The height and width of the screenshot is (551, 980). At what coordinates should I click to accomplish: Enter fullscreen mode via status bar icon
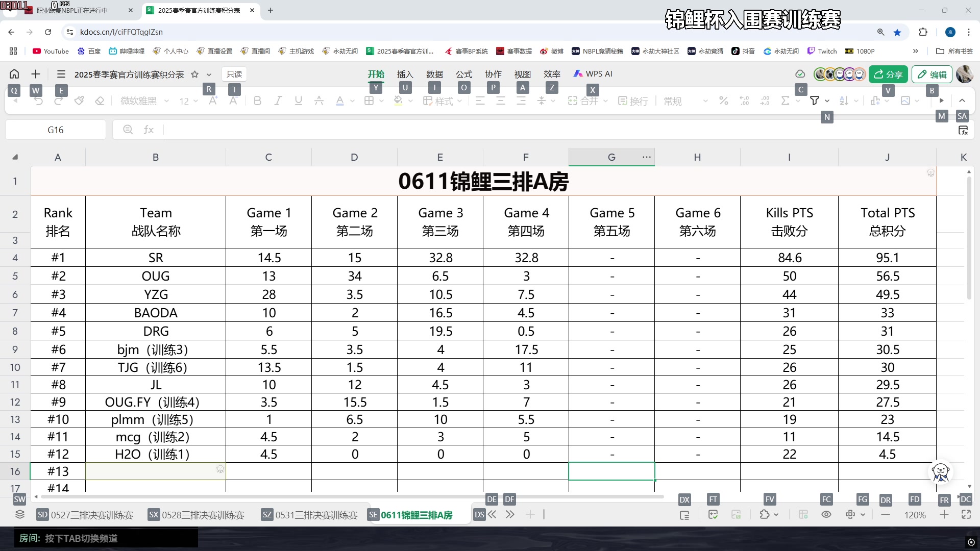point(966,514)
